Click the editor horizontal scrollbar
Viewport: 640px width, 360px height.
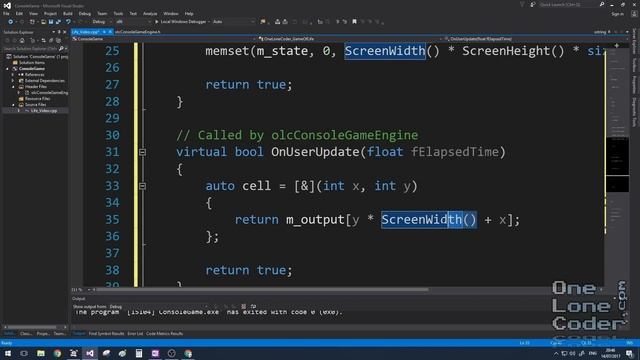tap(261, 290)
